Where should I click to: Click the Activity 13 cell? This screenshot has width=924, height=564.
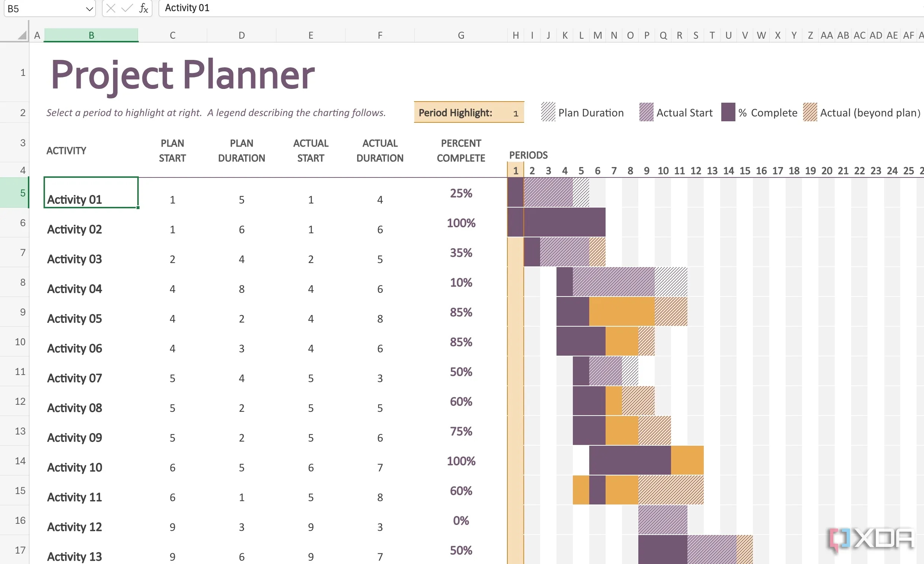[x=74, y=556]
